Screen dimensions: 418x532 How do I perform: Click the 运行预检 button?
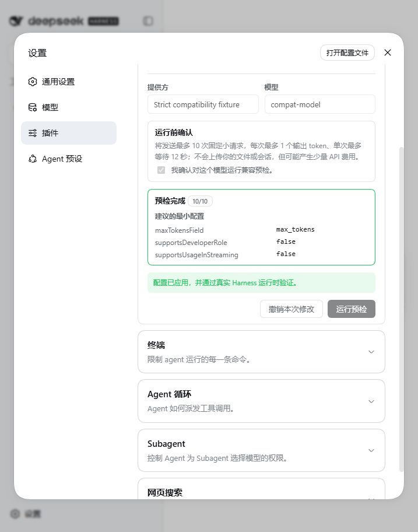point(351,309)
